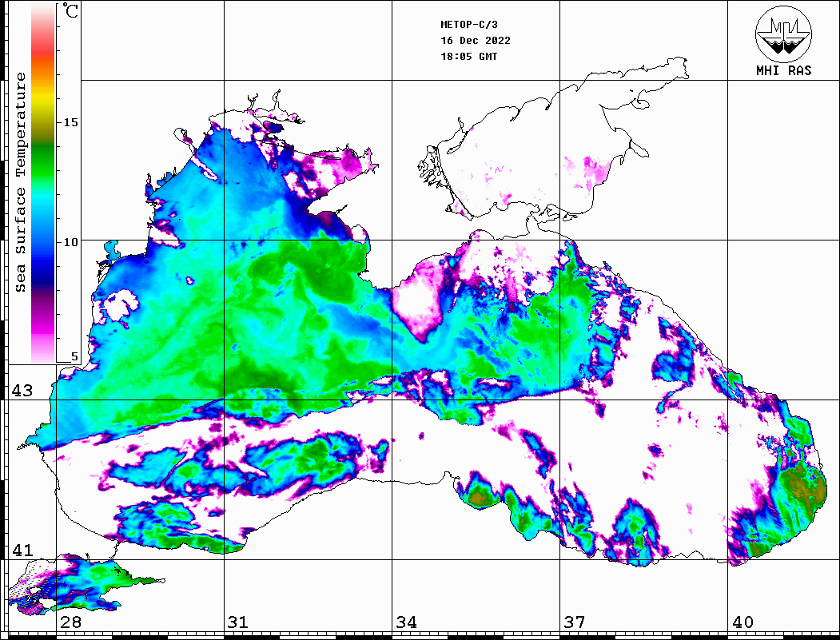Image resolution: width=840 pixels, height=640 pixels.
Task: Click the latitude label '41'
Action: pyautogui.click(x=22, y=551)
